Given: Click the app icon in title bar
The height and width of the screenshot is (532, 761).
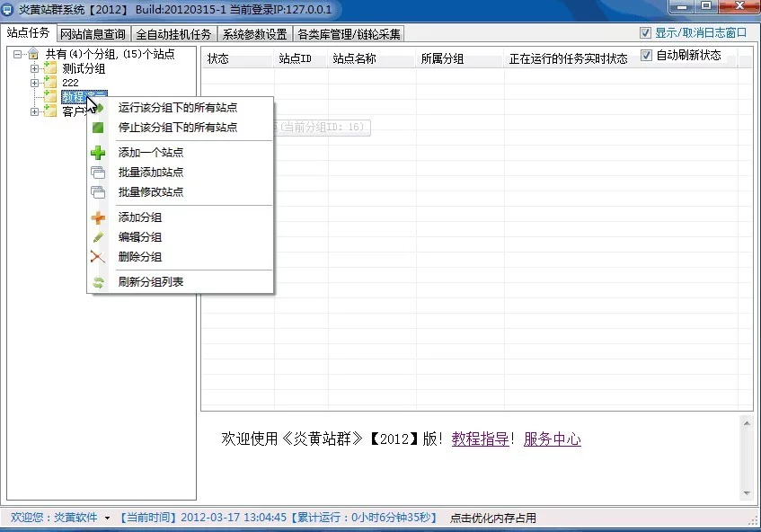Looking at the screenshot, I should (x=7, y=10).
